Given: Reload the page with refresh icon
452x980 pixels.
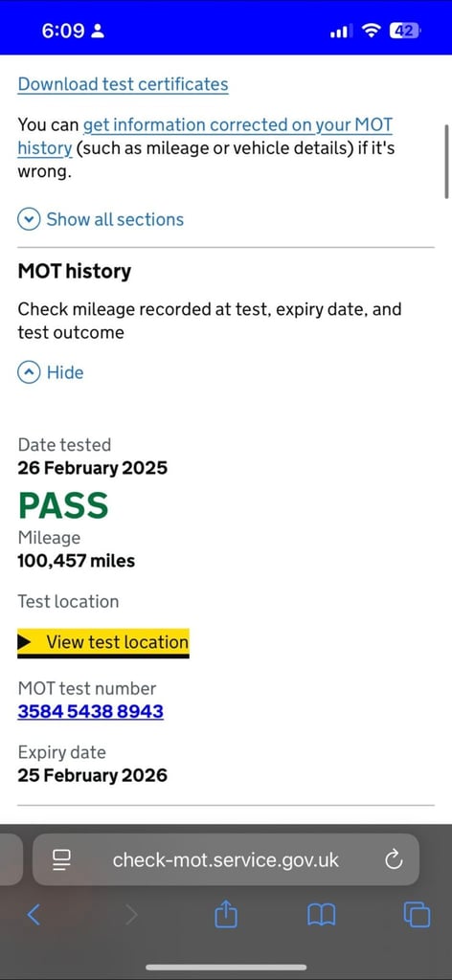Looking at the screenshot, I should (394, 860).
